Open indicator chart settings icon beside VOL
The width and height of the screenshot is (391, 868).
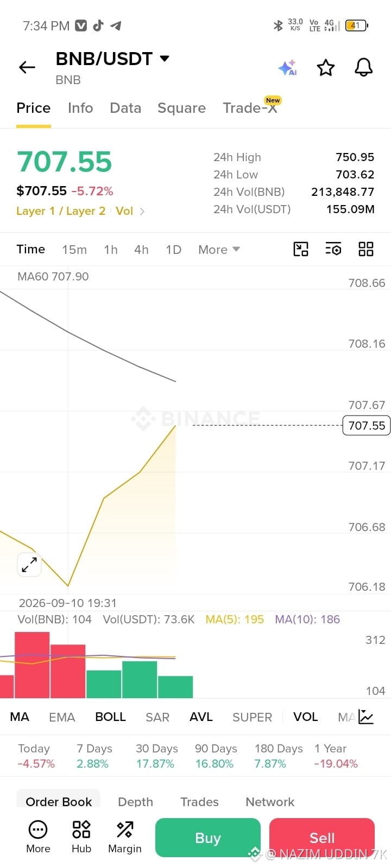pos(366,717)
